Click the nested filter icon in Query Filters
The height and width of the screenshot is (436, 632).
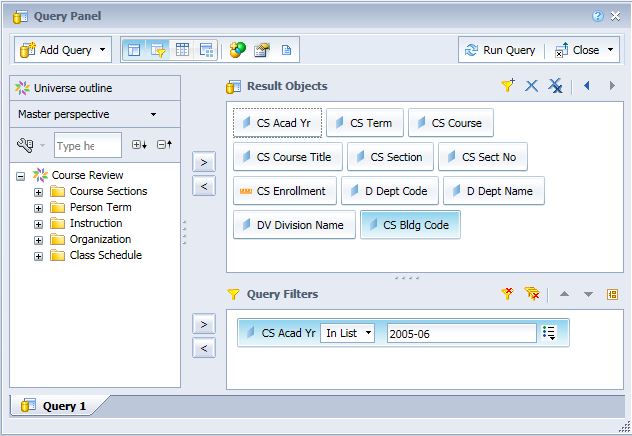[x=612, y=295]
